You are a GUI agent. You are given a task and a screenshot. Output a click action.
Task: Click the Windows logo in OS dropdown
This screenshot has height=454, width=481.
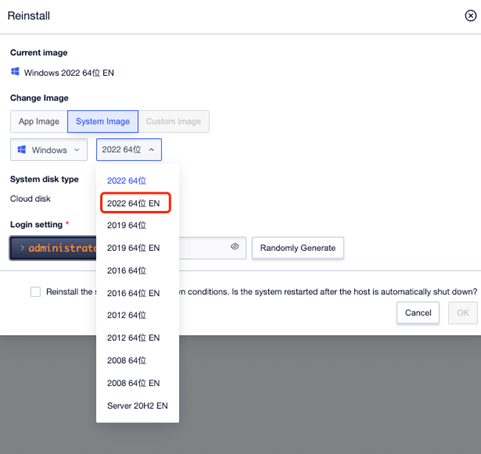coord(22,149)
